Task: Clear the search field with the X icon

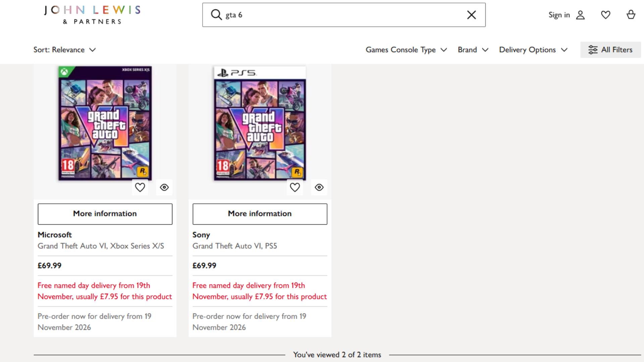Action: coord(472,15)
